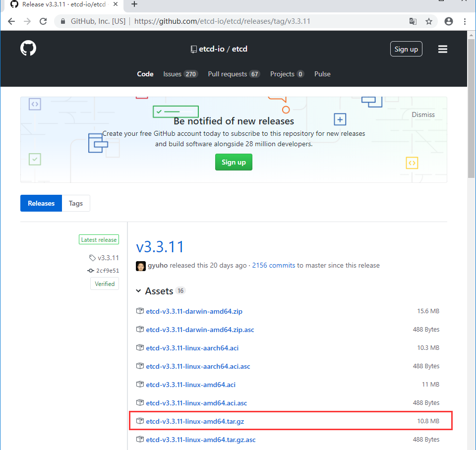Click the 10.8 MB file size text
The height and width of the screenshot is (450, 476).
pyautogui.click(x=428, y=421)
